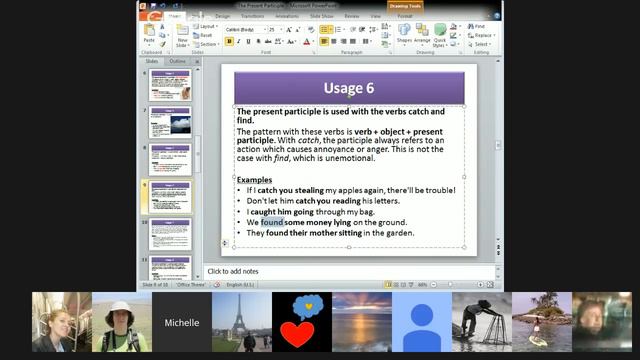Click the Convert to SmartArt icon
This screenshot has width=640, height=360.
coord(386,44)
